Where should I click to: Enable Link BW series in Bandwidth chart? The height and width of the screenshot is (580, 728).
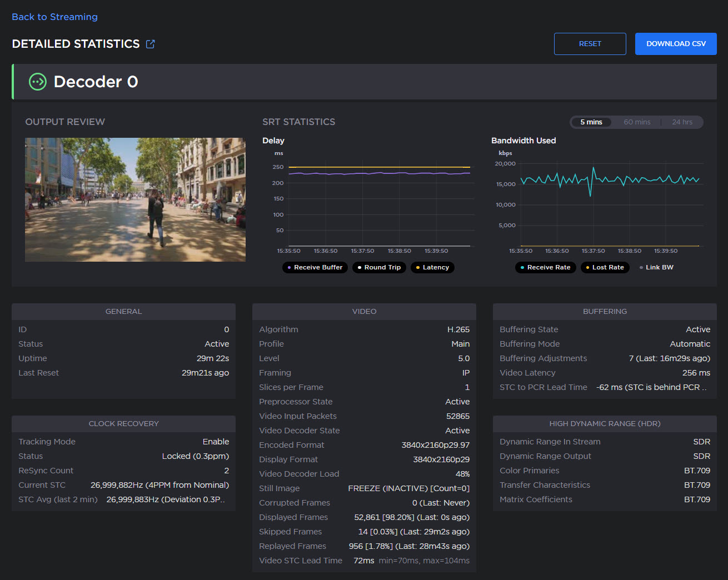[656, 267]
